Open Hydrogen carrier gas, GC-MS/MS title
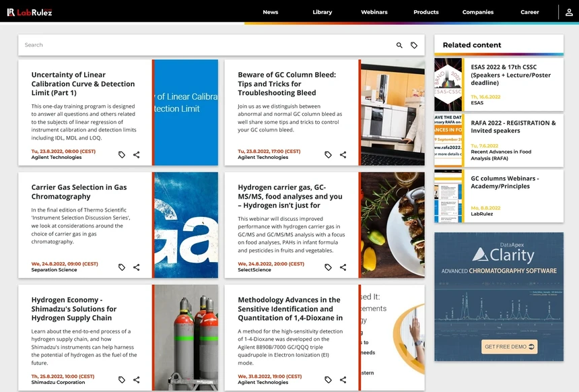Viewport: 579px width, 392px height. click(290, 196)
